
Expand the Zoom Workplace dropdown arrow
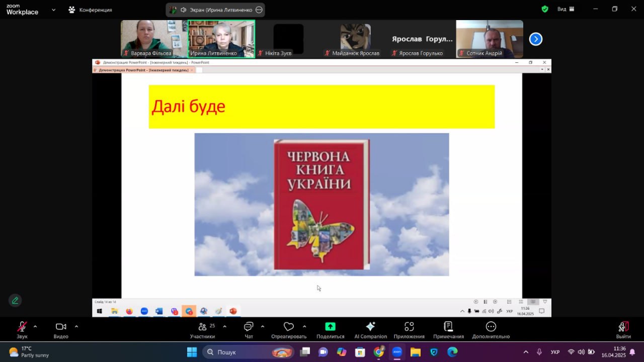[53, 10]
